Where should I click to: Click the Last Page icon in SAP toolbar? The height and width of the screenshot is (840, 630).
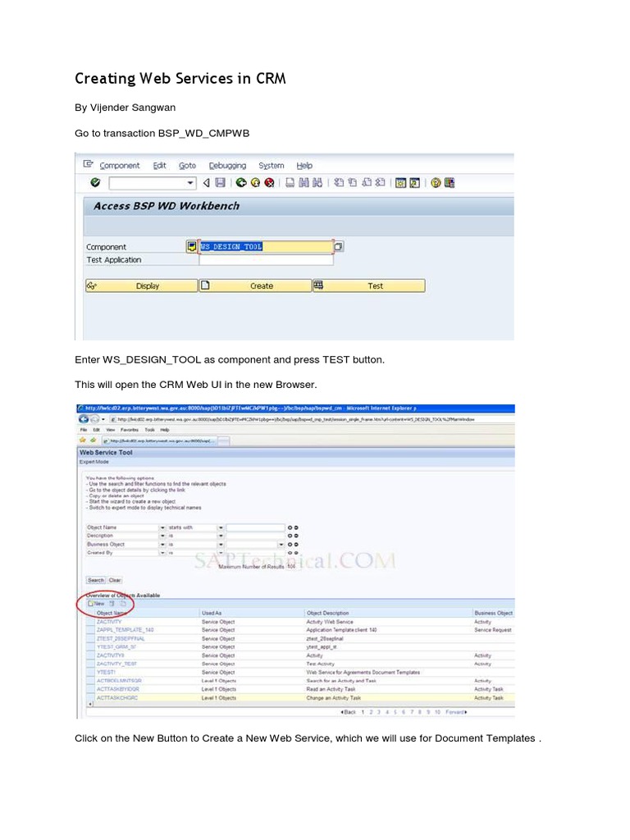click(x=381, y=183)
